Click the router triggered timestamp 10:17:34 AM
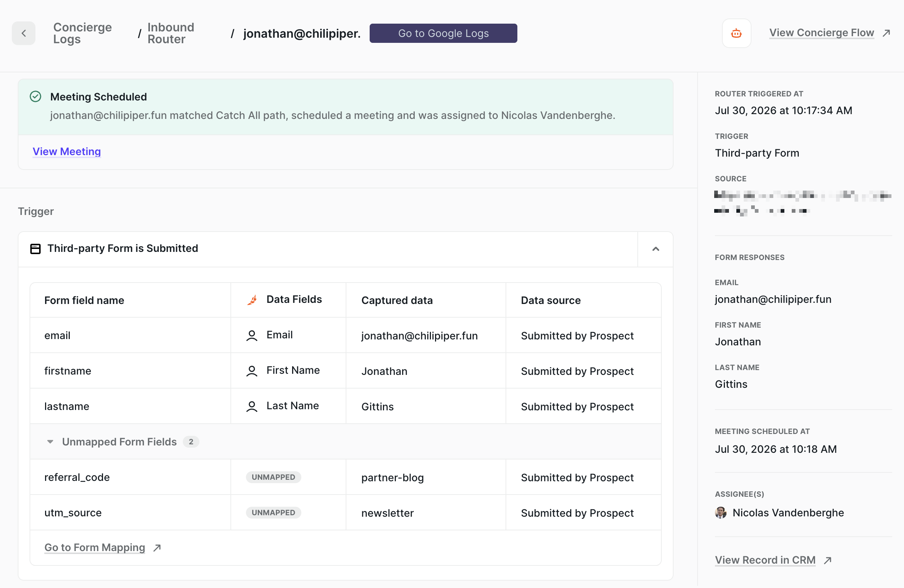This screenshot has width=904, height=588. pyautogui.click(x=784, y=110)
